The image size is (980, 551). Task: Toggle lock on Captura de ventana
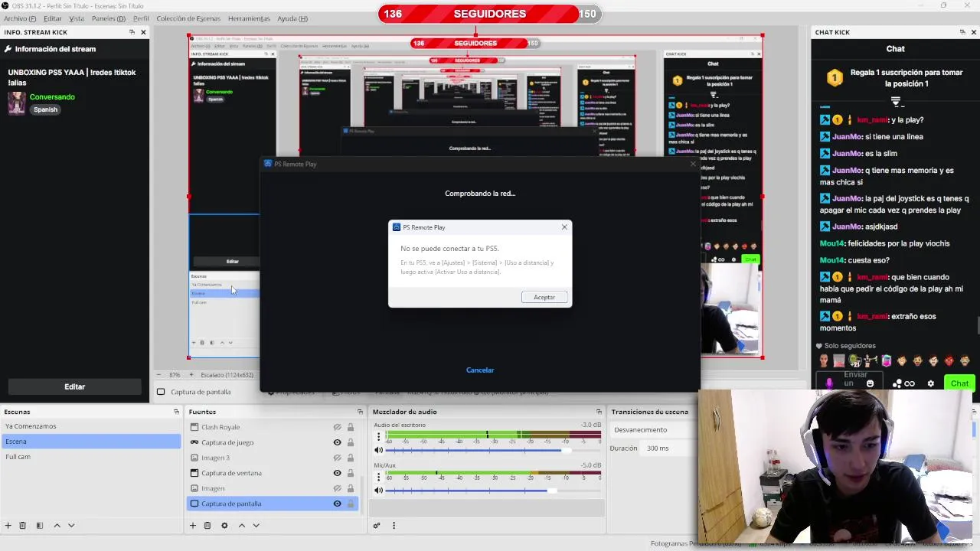351,473
